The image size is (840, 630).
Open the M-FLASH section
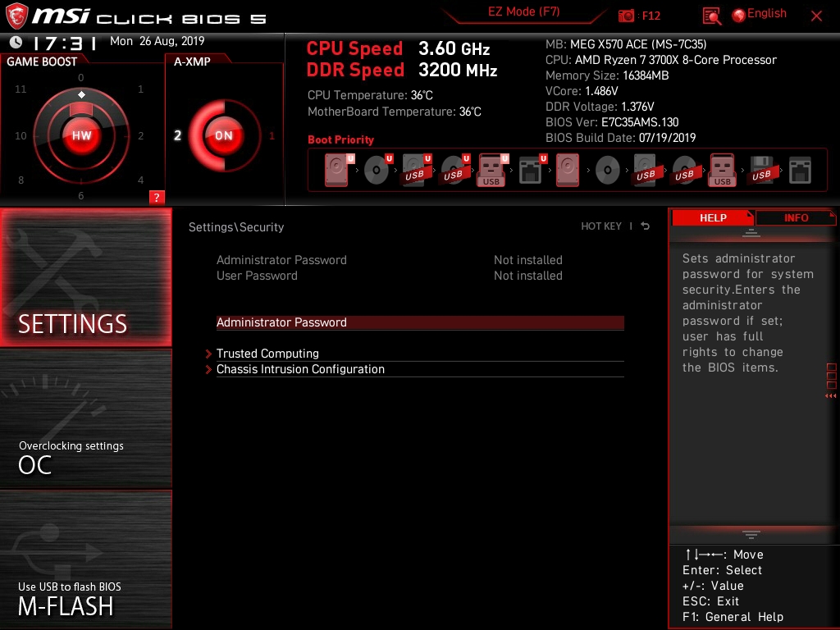click(x=85, y=559)
